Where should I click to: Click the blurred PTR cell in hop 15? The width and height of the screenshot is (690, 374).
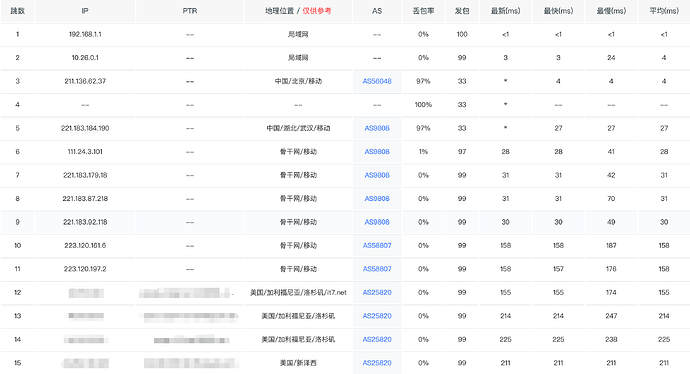tap(191, 363)
